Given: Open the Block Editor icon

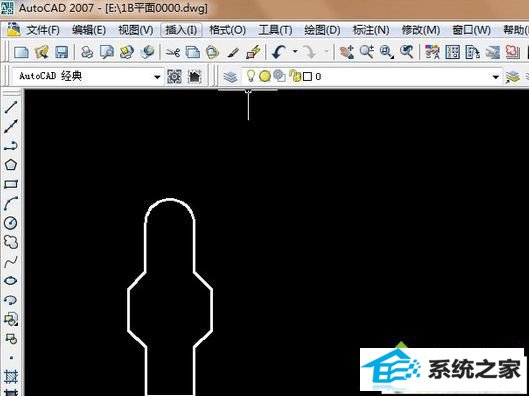Looking at the screenshot, I should click(x=253, y=52).
